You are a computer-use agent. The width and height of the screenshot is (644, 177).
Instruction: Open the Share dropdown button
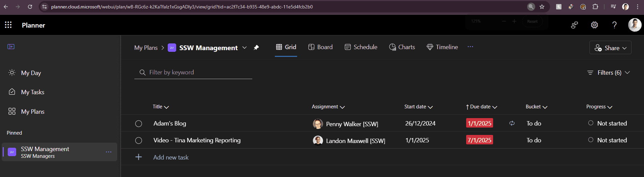pyautogui.click(x=610, y=48)
